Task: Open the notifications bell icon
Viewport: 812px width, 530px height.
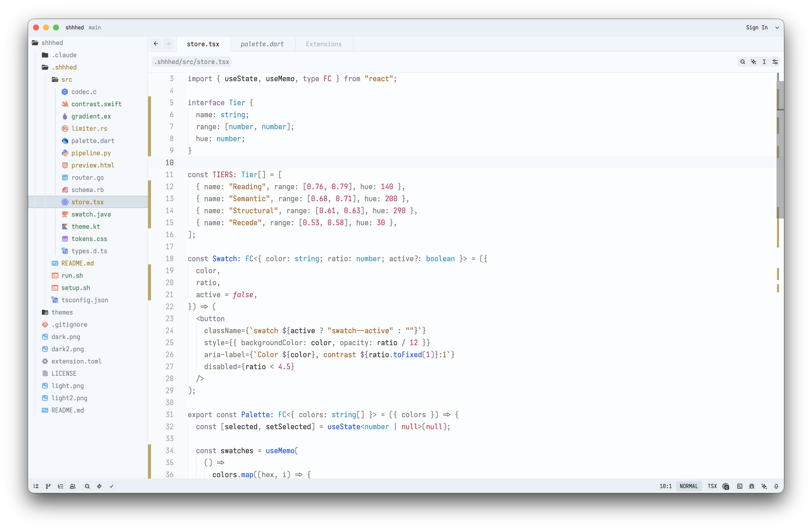Action: (x=776, y=486)
